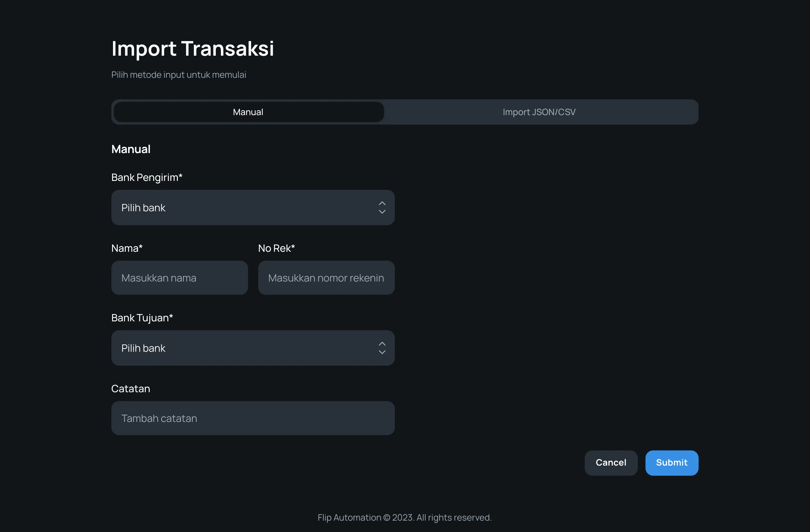Click the down chevron on Bank Tujuan selector

[382, 353]
